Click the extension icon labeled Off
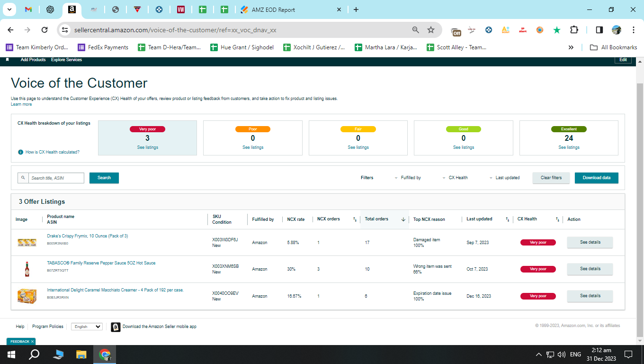 (x=456, y=31)
